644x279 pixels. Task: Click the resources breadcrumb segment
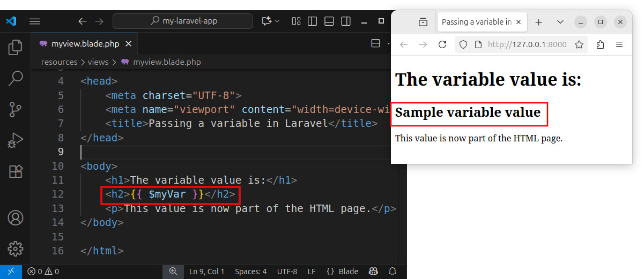point(60,62)
